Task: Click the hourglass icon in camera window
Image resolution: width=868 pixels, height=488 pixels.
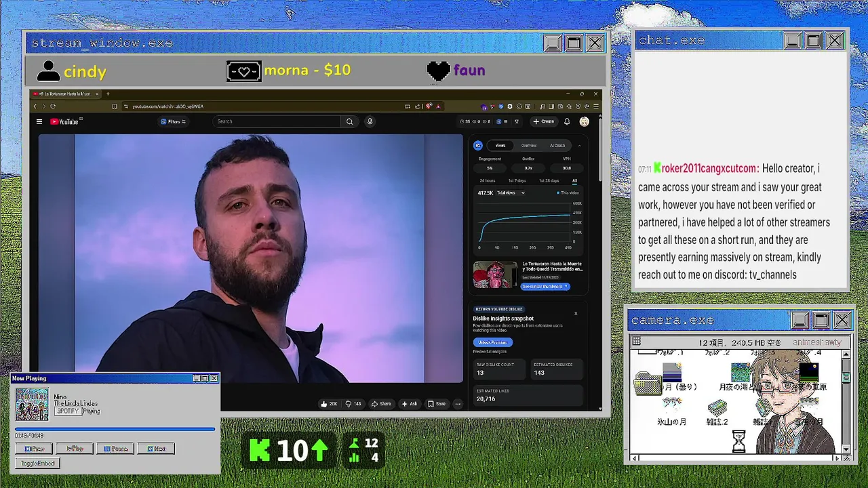Action: pos(738,442)
